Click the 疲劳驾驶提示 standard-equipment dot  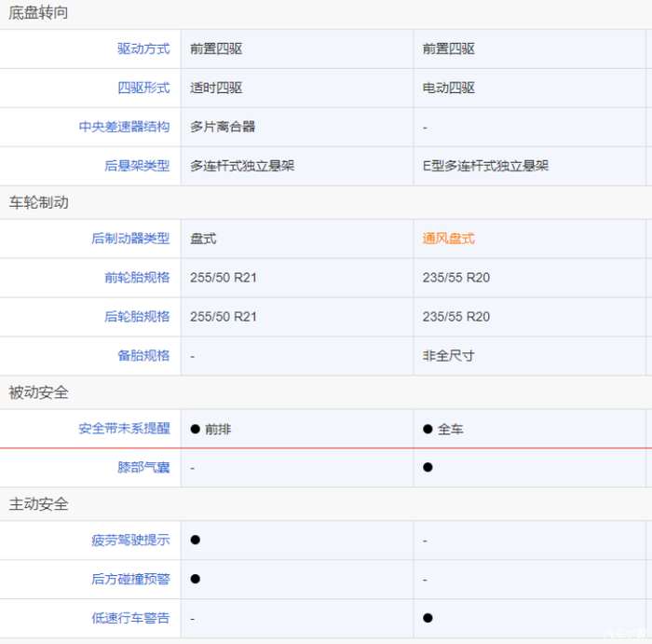coord(196,540)
